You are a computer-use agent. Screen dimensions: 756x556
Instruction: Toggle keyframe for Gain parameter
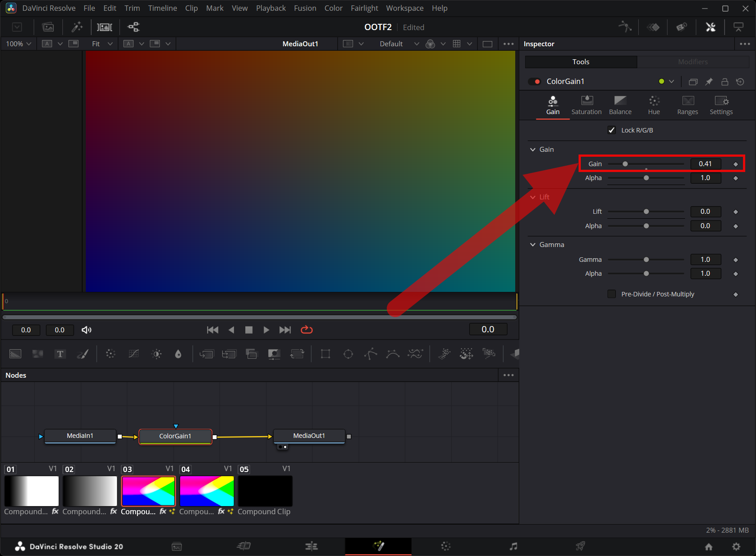click(x=736, y=164)
